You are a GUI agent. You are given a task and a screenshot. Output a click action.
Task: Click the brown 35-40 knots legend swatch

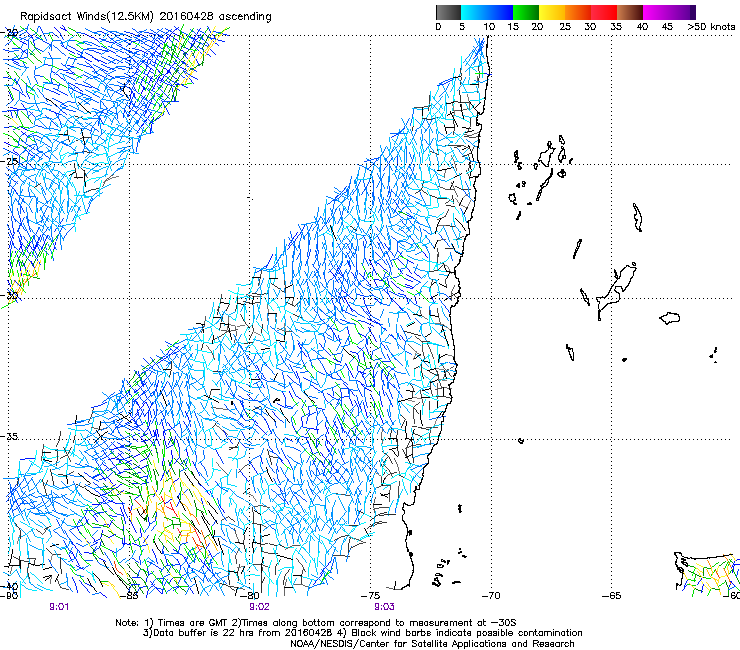[630, 12]
